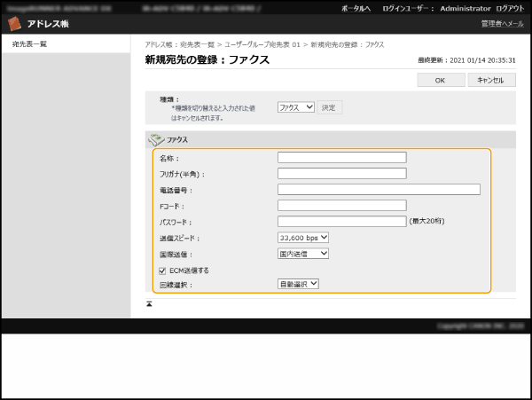
Task: Click the 決定 button beside type dropdown
Action: point(330,107)
